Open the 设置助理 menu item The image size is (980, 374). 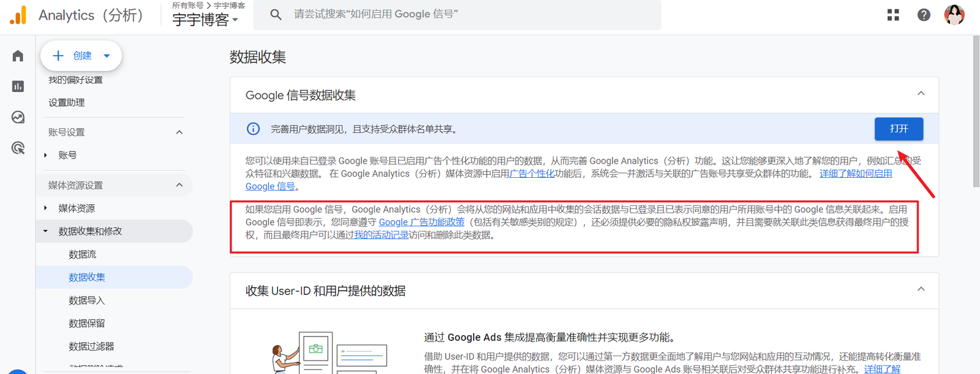[67, 102]
